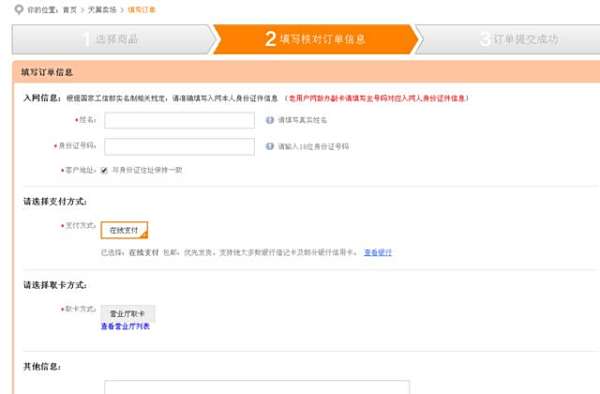
Task: Open 查看银行 link
Action: pos(378,252)
